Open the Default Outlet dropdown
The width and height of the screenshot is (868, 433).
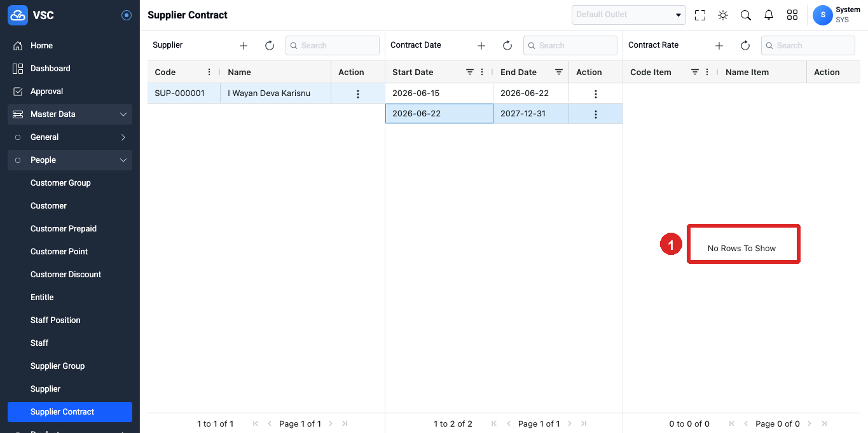click(x=629, y=15)
